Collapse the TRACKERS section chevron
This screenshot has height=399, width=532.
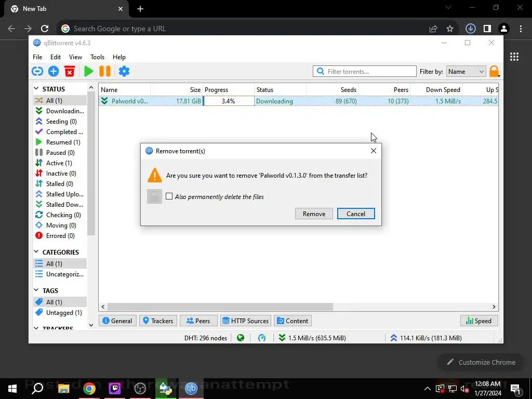pyautogui.click(x=37, y=328)
